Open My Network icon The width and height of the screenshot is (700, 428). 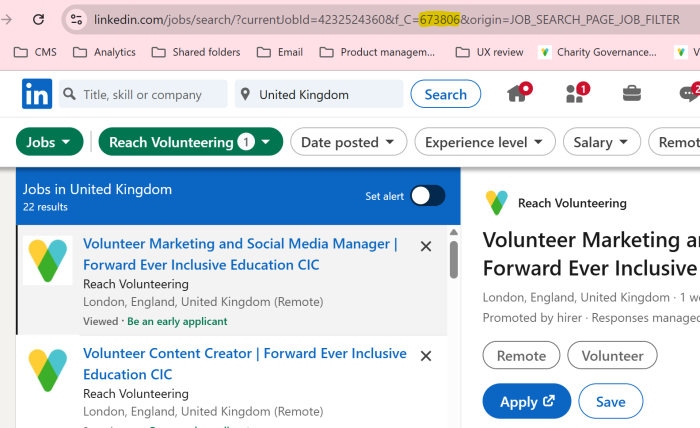(577, 93)
